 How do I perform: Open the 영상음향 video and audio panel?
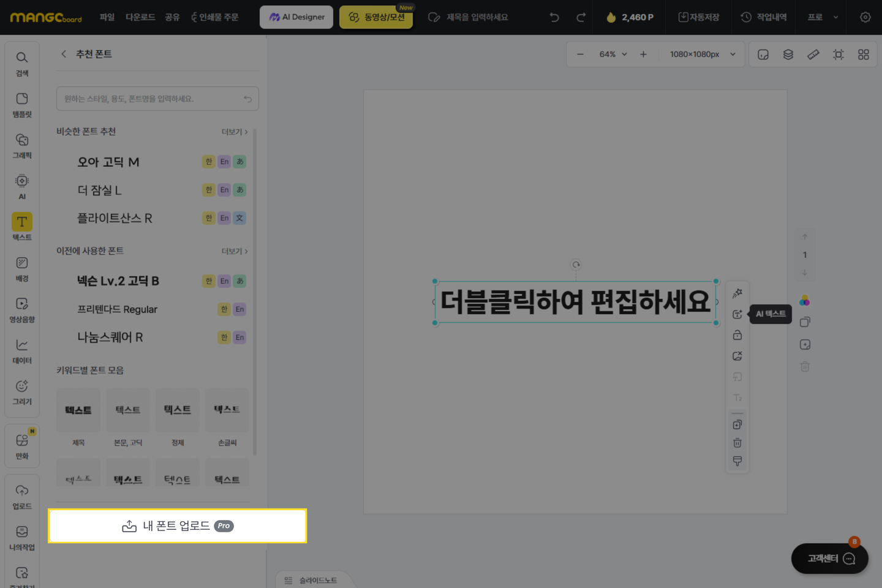[22, 310]
